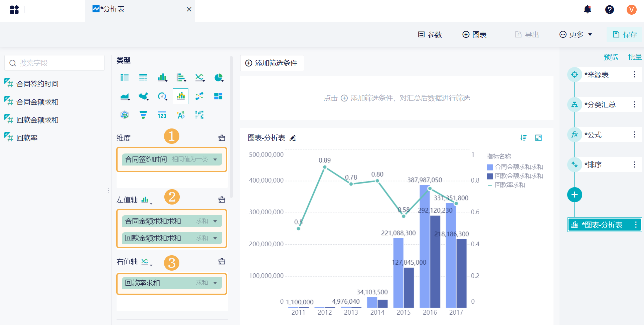Select the column chart type
Viewport: 644px width, 325px height.
pyautogui.click(x=162, y=77)
